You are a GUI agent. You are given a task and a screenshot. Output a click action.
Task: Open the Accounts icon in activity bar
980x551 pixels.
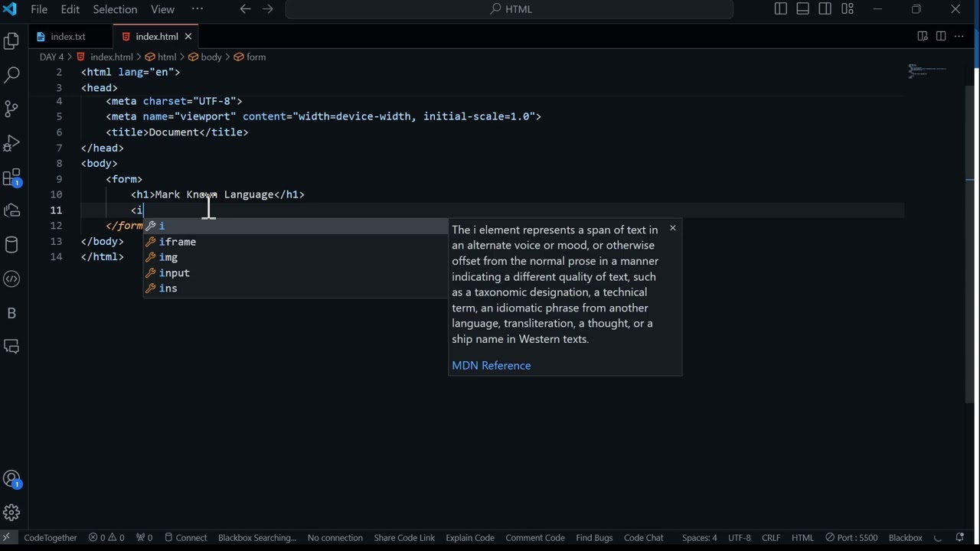(11, 479)
